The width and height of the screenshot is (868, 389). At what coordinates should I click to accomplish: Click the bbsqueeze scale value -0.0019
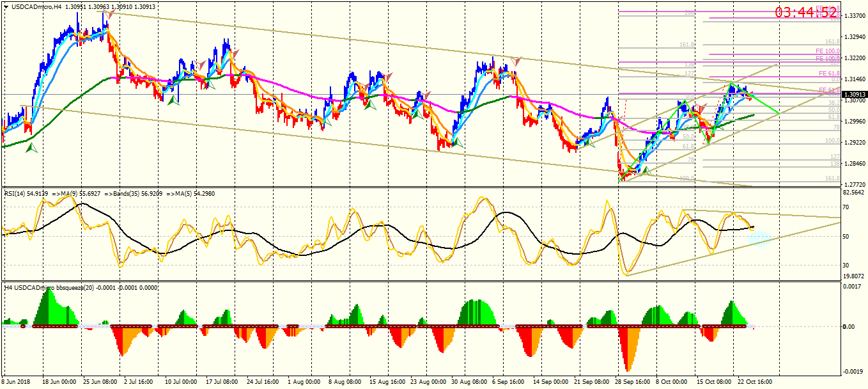[853, 371]
